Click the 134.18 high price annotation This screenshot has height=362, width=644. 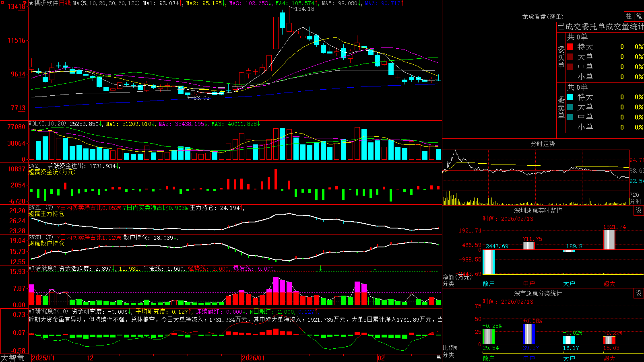click(x=304, y=9)
